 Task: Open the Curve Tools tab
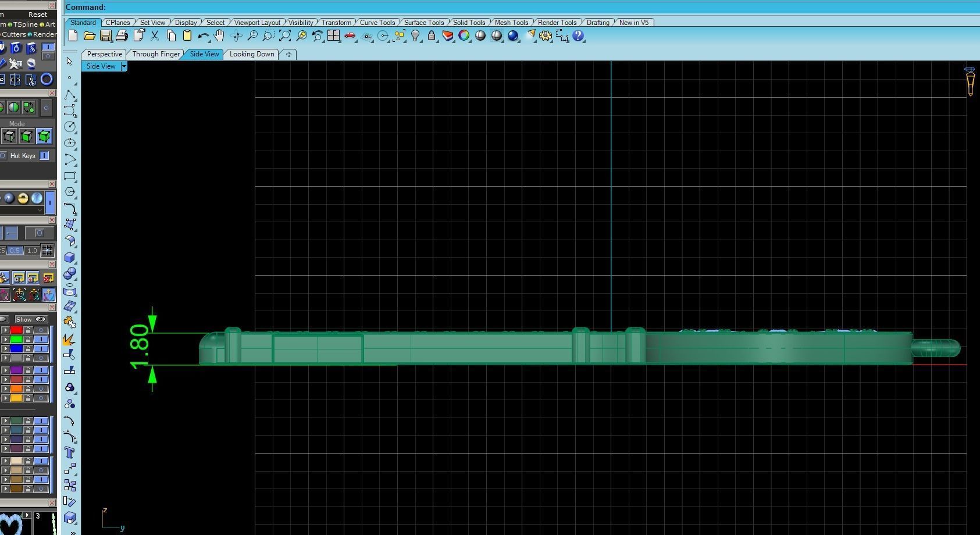pos(377,23)
